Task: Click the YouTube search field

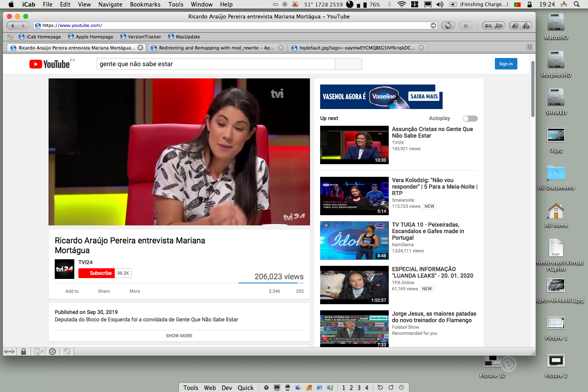Action: pos(216,64)
